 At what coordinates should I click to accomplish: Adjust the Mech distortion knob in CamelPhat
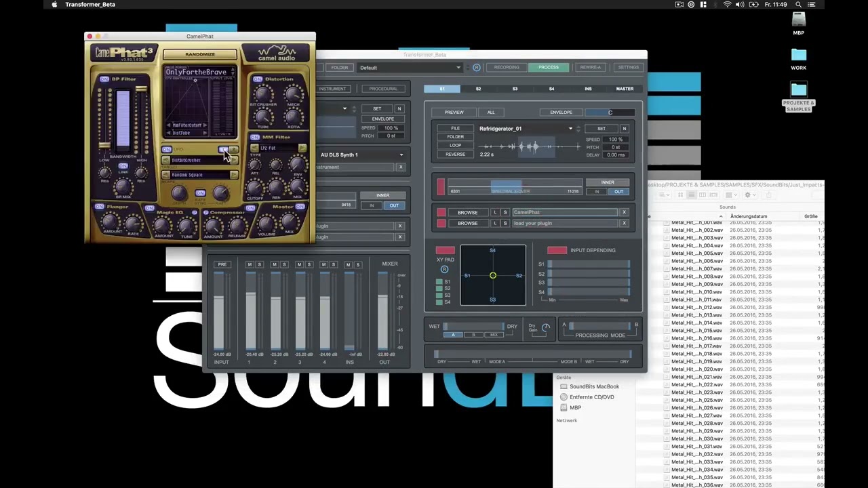point(293,94)
